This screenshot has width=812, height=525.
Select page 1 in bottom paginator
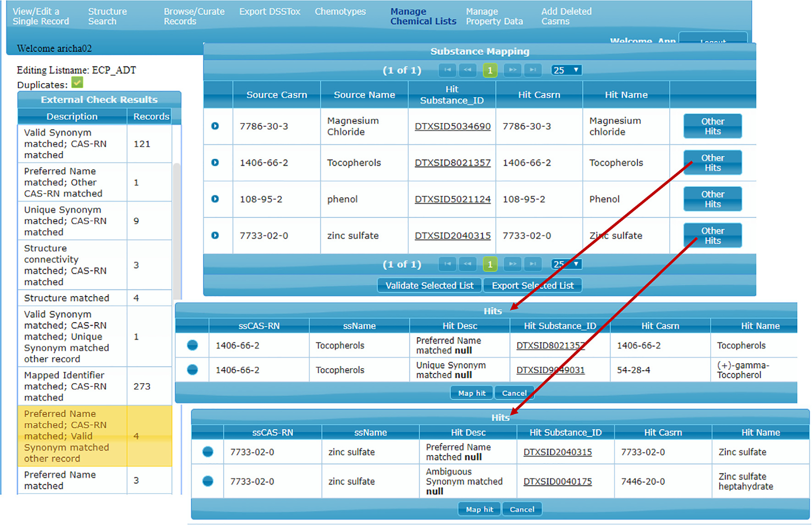[x=490, y=264]
